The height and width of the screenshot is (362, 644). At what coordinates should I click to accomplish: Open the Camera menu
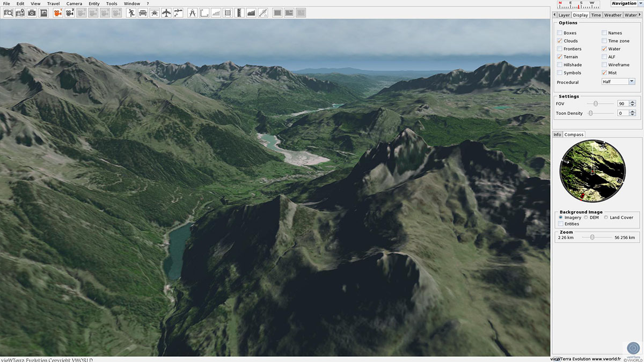coord(74,4)
